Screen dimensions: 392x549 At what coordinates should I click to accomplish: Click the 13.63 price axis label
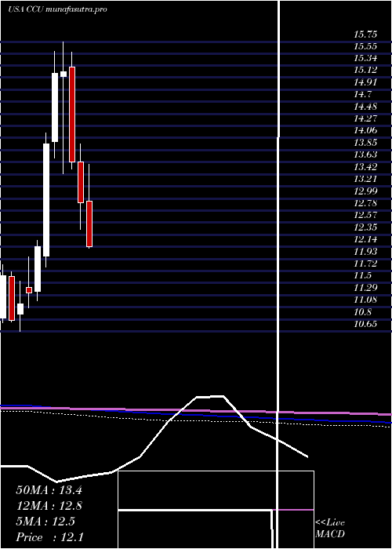pos(365,155)
